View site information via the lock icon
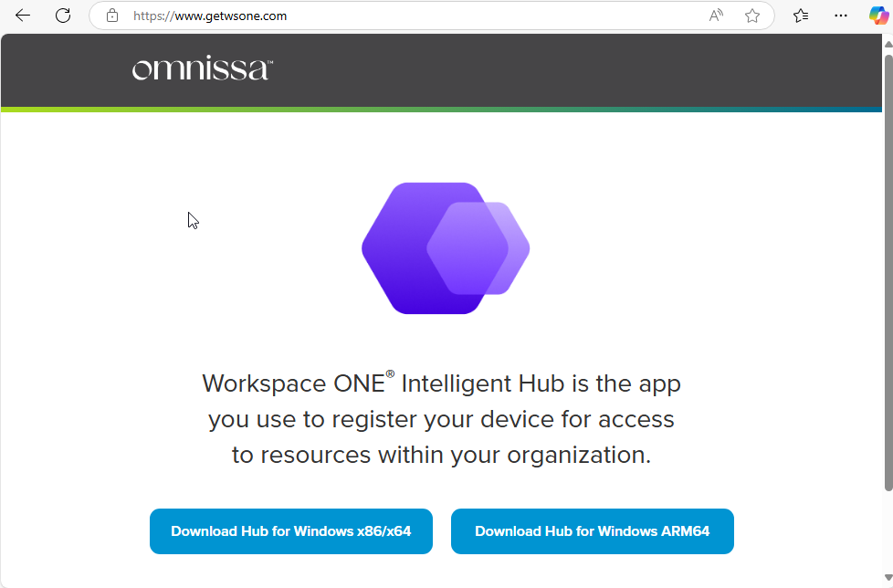The height and width of the screenshot is (588, 893). tap(112, 16)
